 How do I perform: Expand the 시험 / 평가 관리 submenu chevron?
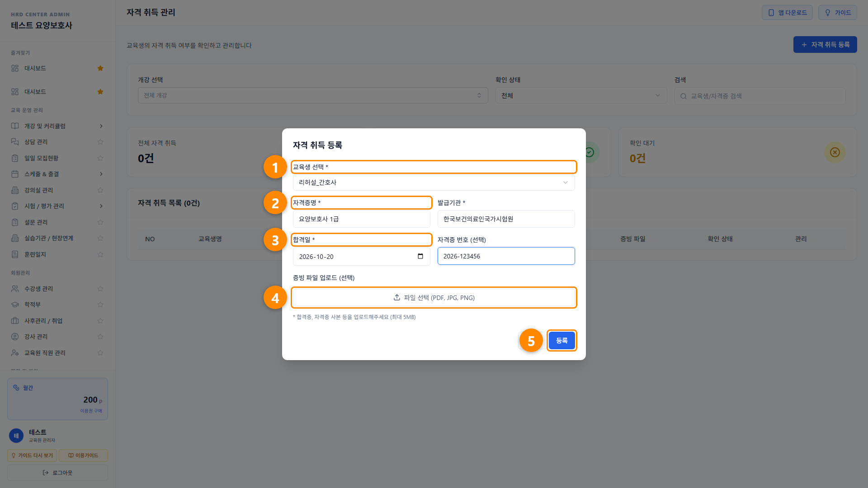[x=101, y=206]
